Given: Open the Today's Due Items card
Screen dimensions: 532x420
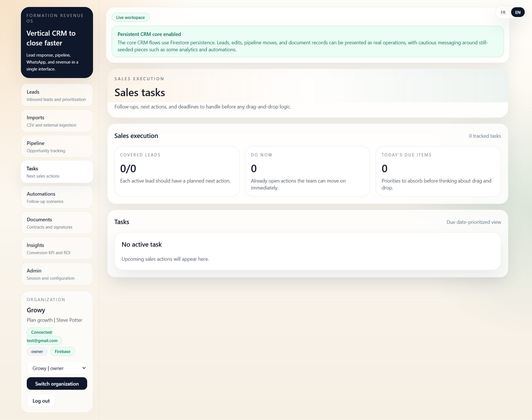Looking at the screenshot, I should point(438,171).
